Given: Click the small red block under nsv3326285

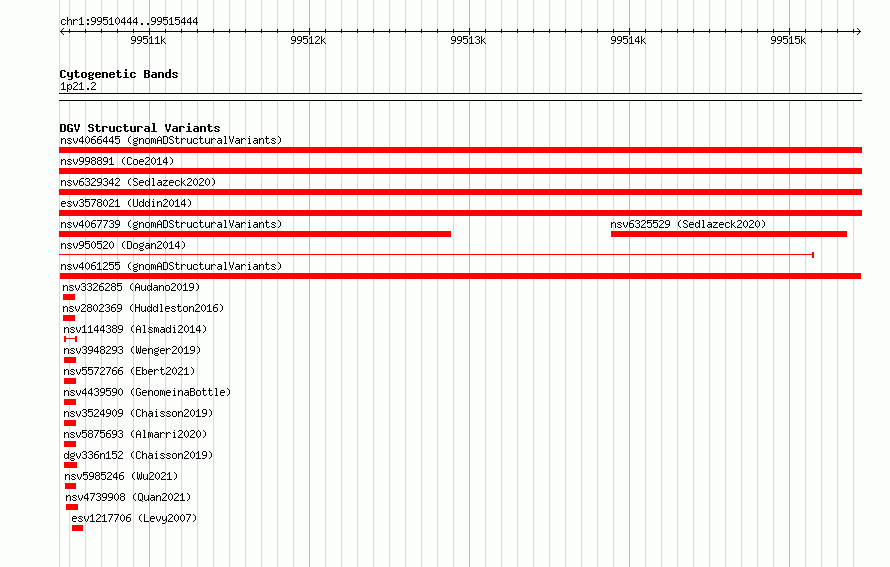Looking at the screenshot, I should (69, 297).
